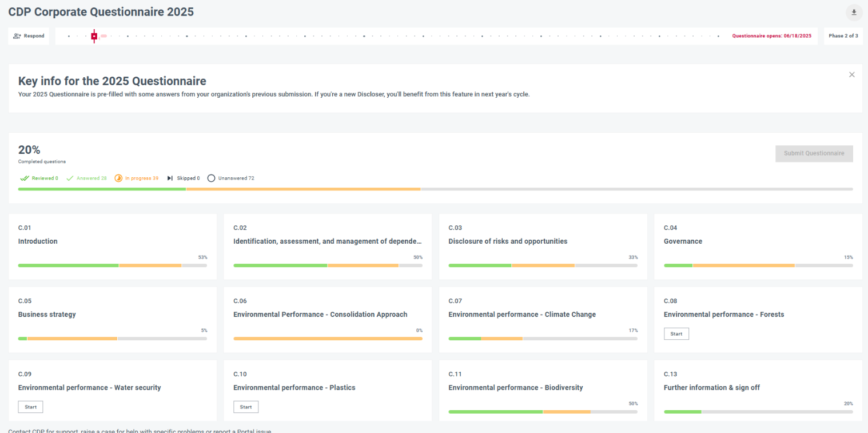Start the C.10 Plastics section

(x=246, y=407)
